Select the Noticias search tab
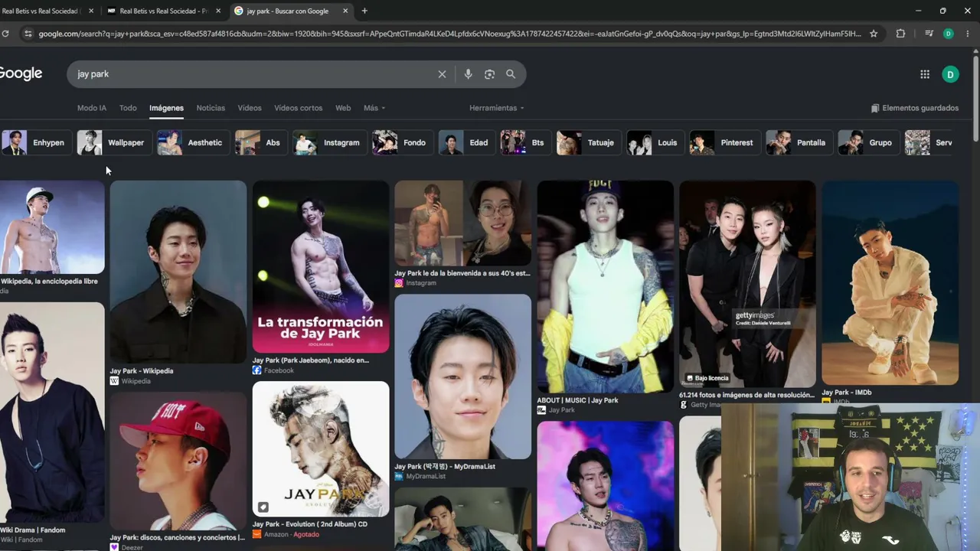 click(211, 108)
